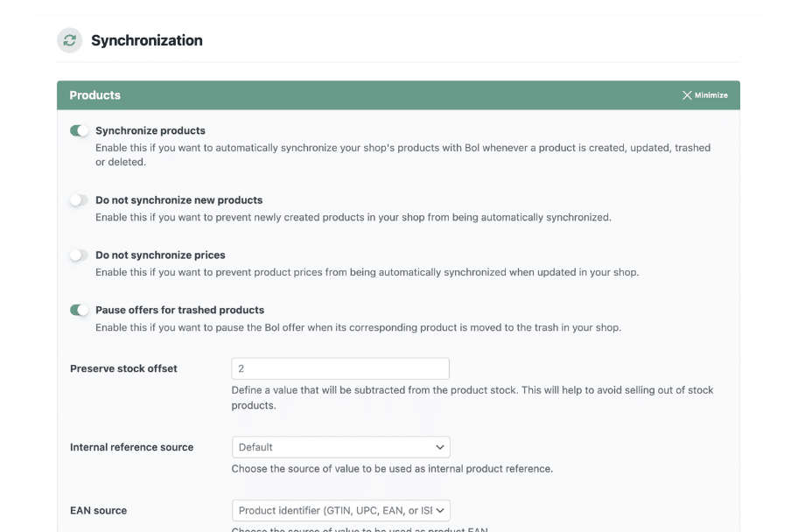Click the chevron on Internal reference source dropdown

pos(439,446)
